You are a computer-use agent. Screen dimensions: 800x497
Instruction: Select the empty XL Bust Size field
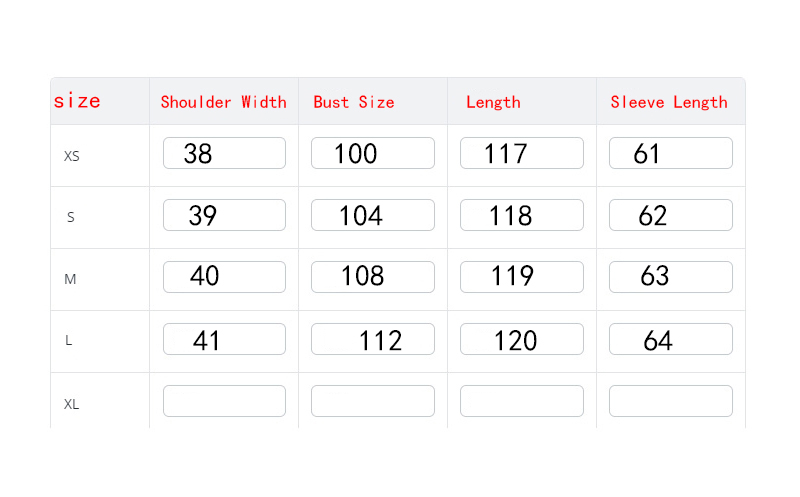pos(373,401)
